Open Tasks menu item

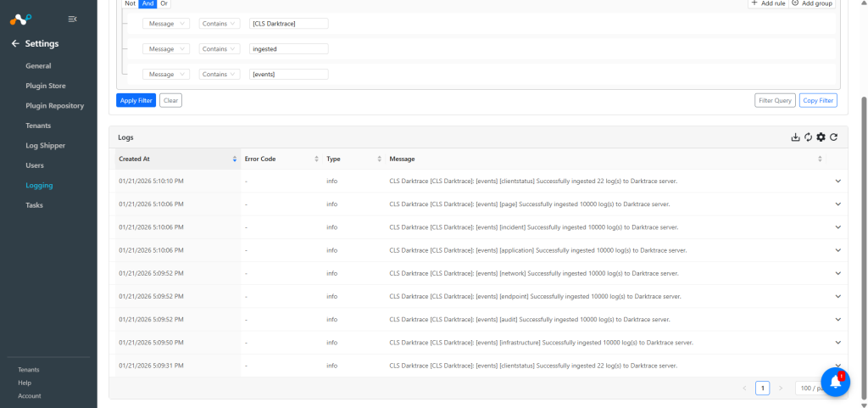coord(34,204)
